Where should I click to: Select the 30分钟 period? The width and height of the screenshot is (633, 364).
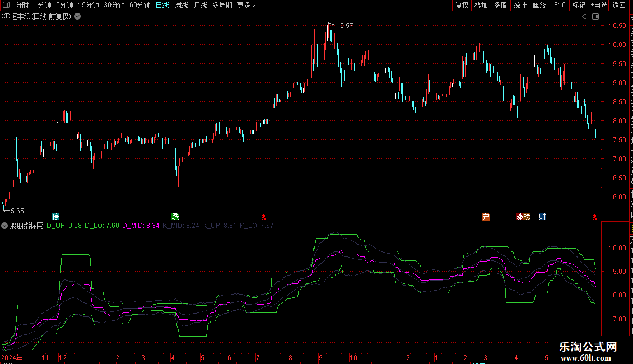114,5
